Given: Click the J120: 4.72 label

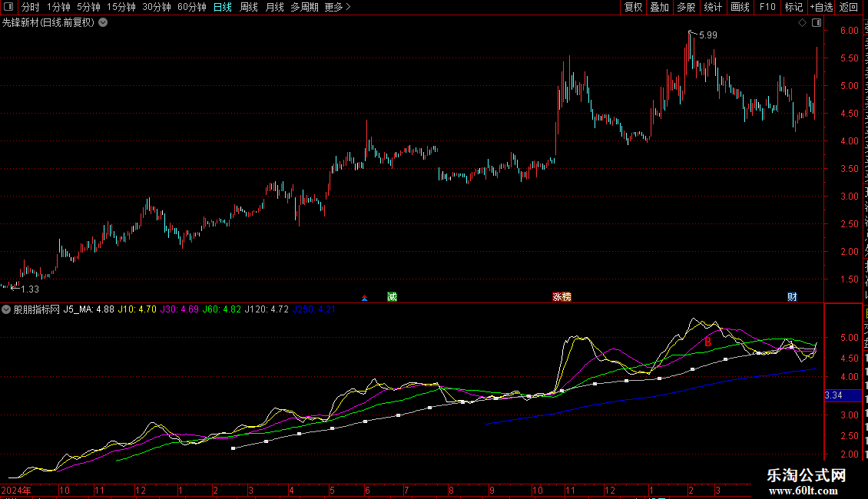Looking at the screenshot, I should [267, 310].
